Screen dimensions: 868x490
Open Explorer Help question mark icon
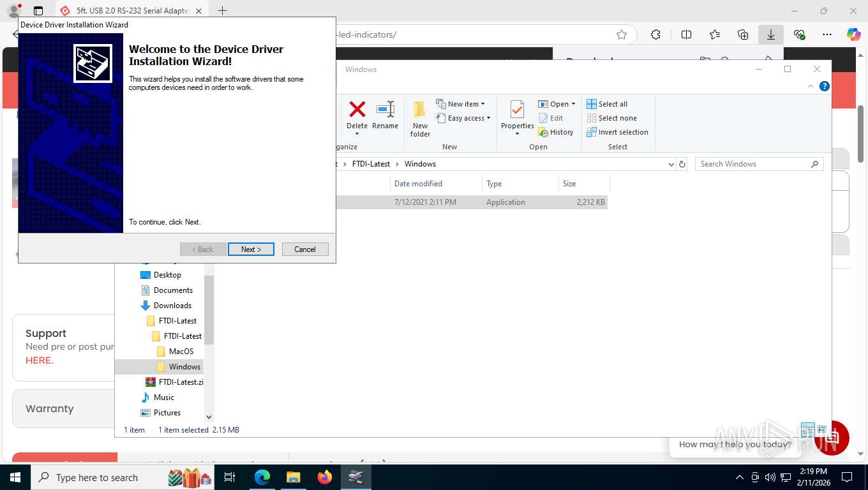point(825,86)
